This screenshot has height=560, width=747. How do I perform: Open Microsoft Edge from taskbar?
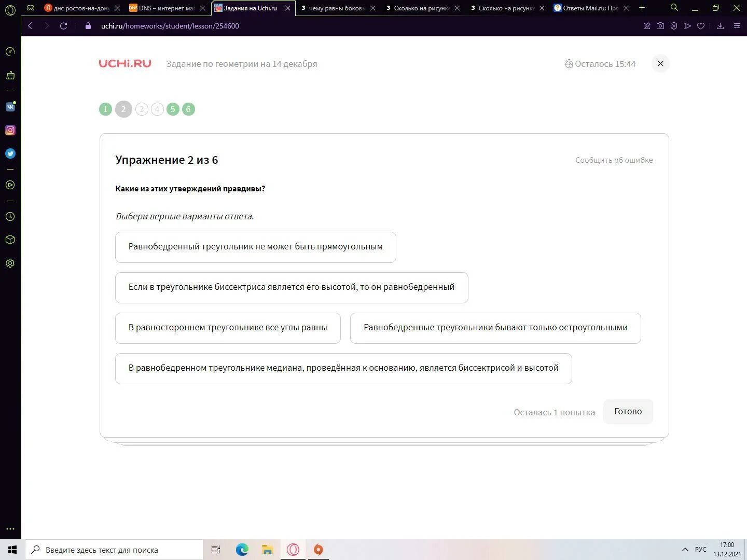coord(242,550)
